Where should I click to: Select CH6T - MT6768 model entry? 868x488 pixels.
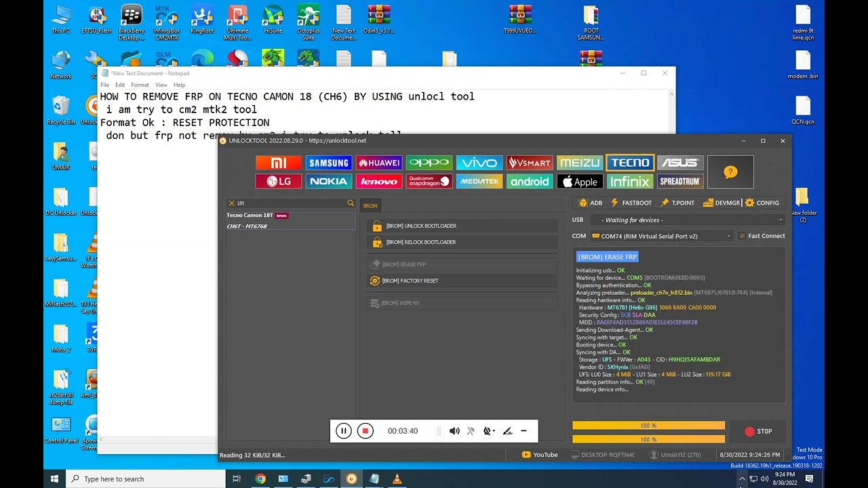[x=290, y=226]
